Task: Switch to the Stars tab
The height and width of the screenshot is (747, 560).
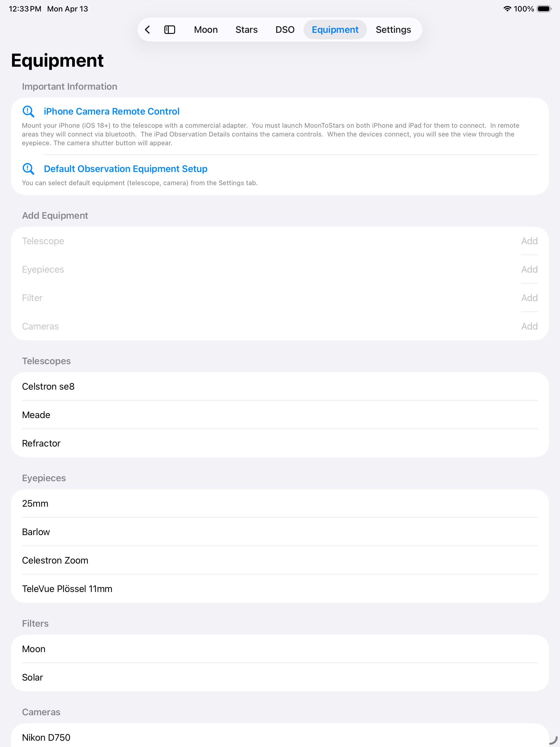Action: [x=247, y=30]
